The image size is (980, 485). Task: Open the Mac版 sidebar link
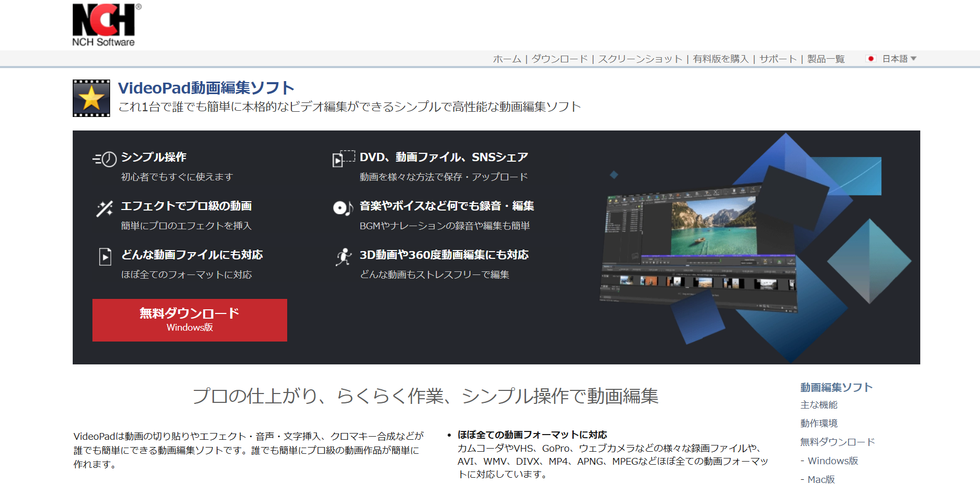point(821,479)
